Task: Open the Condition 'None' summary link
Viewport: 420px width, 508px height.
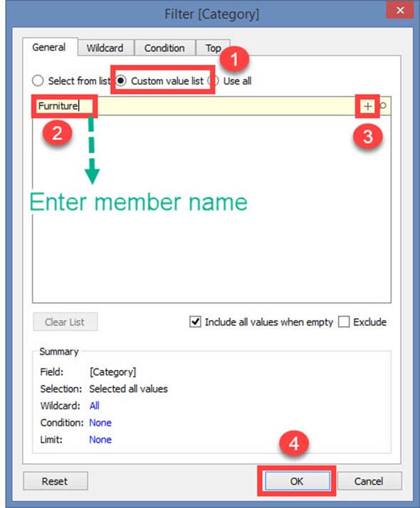Action: click(100, 423)
